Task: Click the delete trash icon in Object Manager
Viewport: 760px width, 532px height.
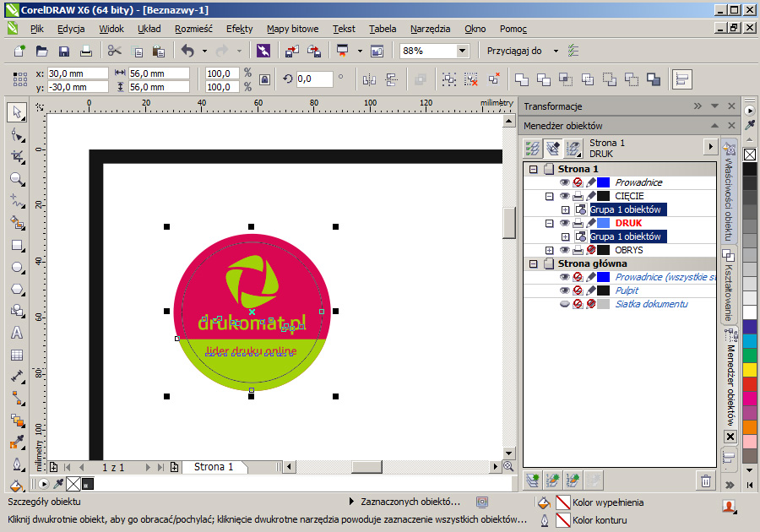Action: (x=706, y=480)
